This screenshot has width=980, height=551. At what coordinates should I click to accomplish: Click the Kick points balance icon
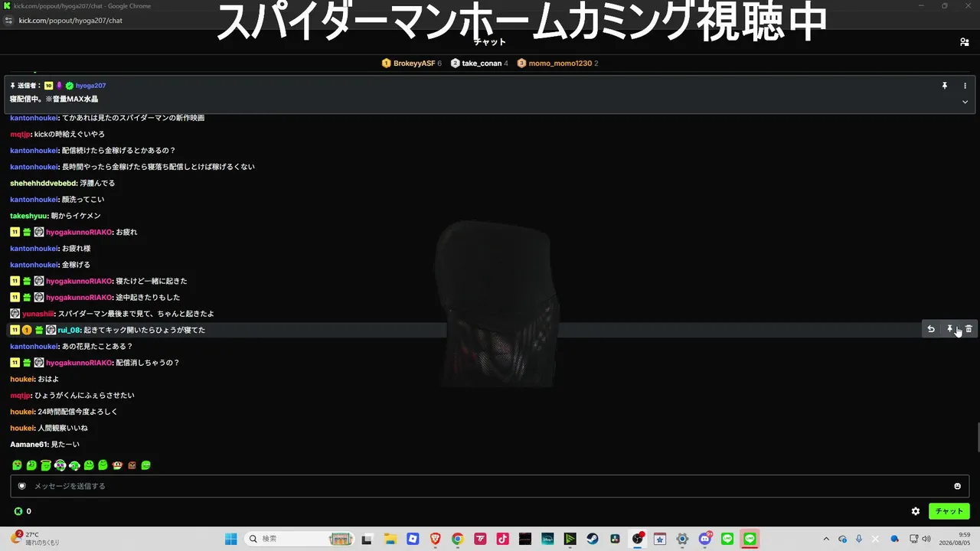[x=18, y=511]
